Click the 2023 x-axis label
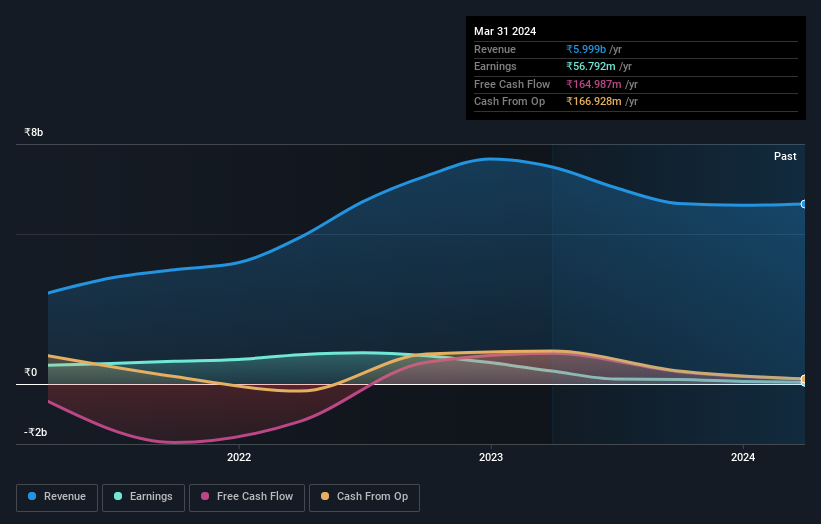821x524 pixels. coord(491,457)
